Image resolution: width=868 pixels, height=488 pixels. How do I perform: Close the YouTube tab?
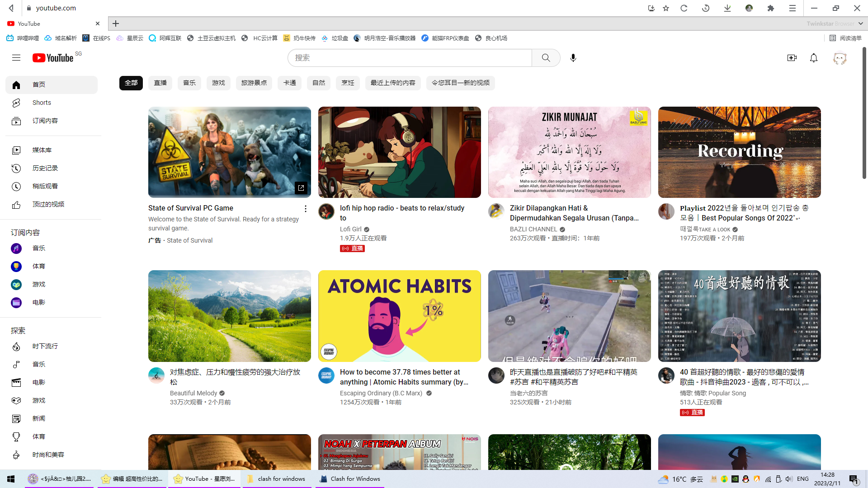point(98,23)
